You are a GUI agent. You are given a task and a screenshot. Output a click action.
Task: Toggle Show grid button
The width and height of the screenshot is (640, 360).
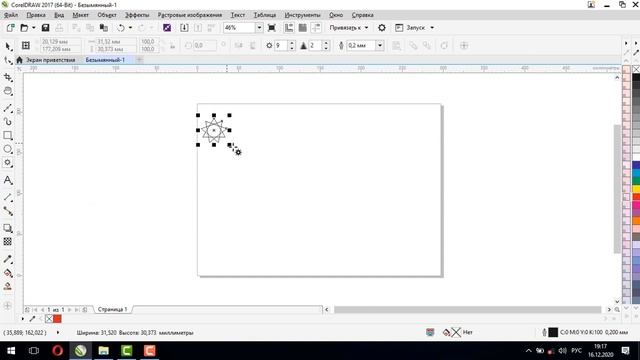302,28
